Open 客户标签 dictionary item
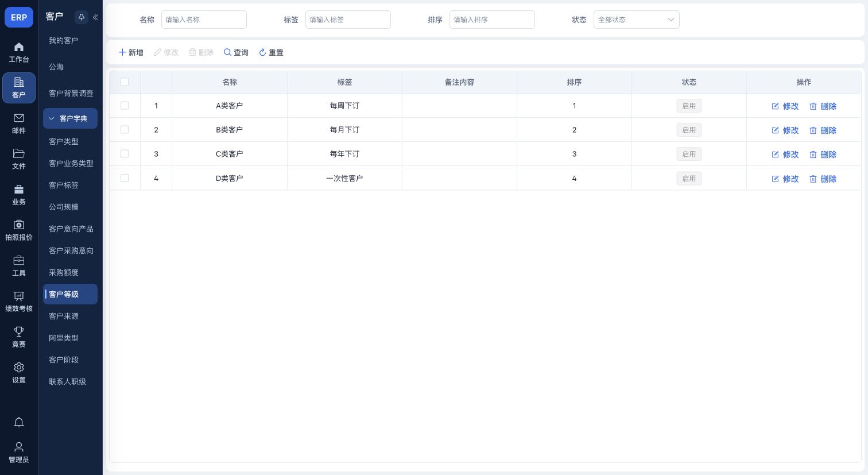868x475 pixels. pos(70,185)
